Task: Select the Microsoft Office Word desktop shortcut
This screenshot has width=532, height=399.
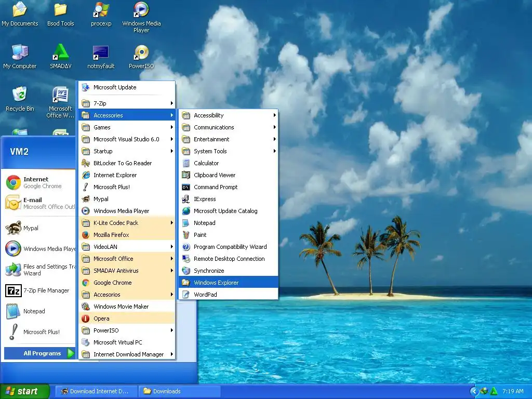Action: pos(60,102)
